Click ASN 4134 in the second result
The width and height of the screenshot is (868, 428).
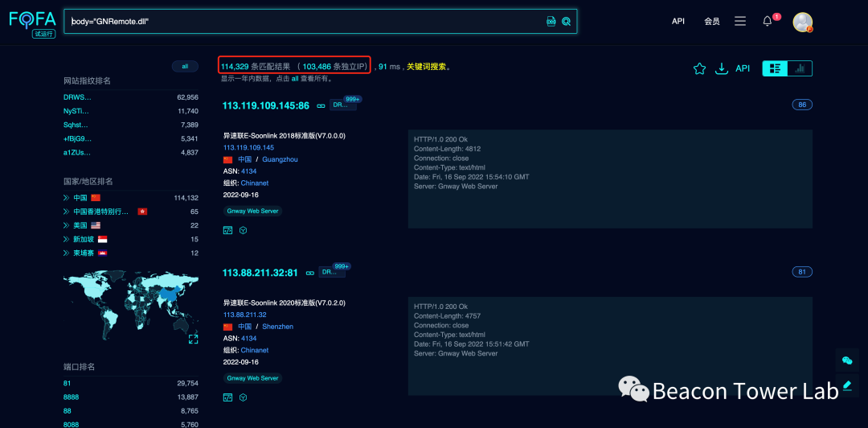[x=248, y=338]
